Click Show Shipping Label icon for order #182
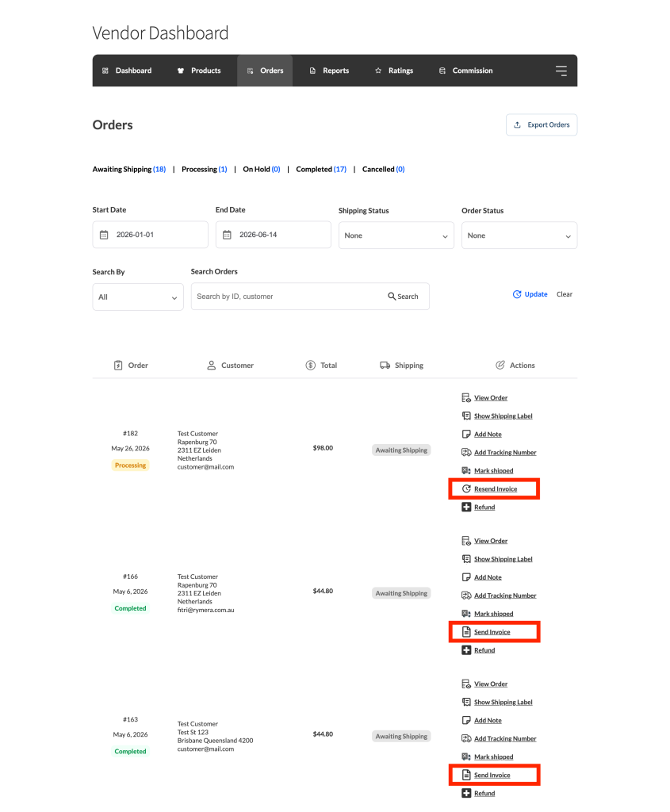The height and width of the screenshot is (812, 670). click(466, 416)
